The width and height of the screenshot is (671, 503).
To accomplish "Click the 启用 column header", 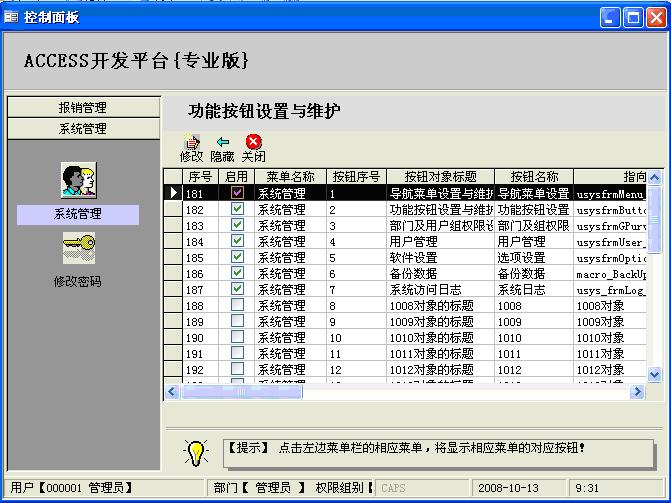I will pos(237,176).
